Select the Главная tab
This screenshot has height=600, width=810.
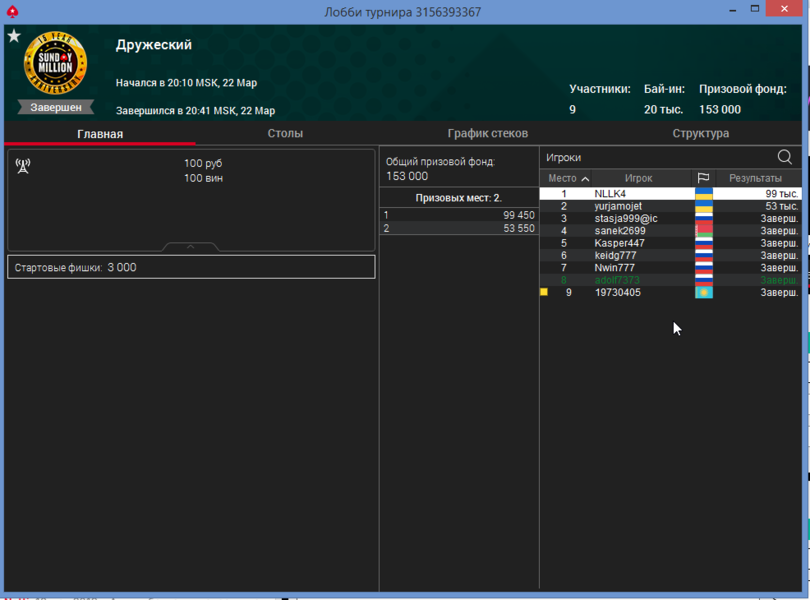click(100, 134)
